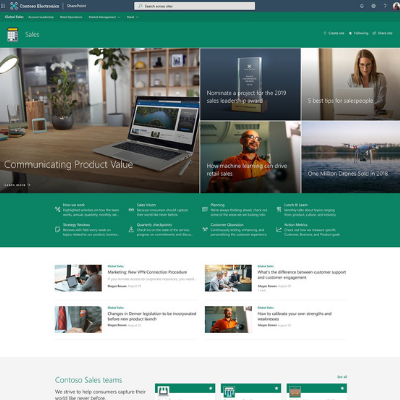Screen dimensions: 400x400
Task: Open the user profile picture menu
Action: [396, 6]
